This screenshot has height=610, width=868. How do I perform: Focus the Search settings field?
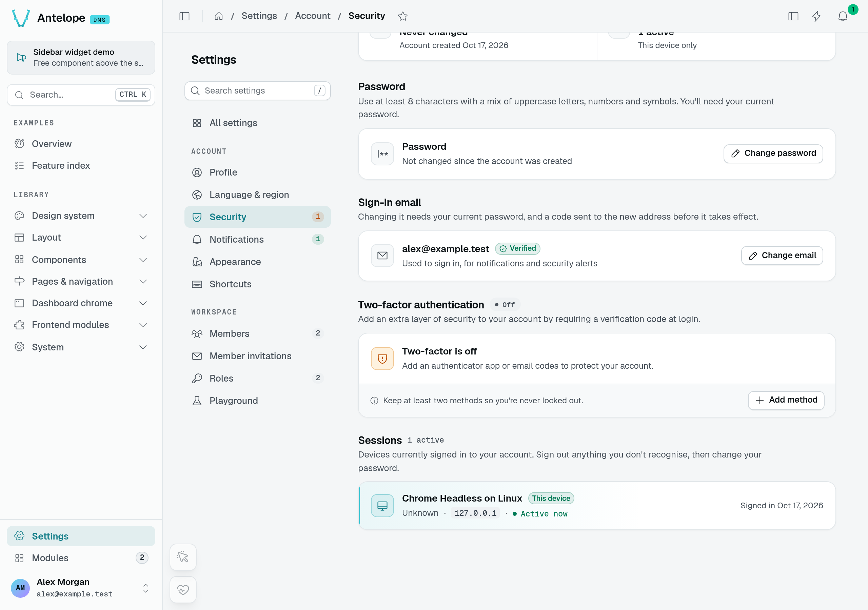click(257, 91)
